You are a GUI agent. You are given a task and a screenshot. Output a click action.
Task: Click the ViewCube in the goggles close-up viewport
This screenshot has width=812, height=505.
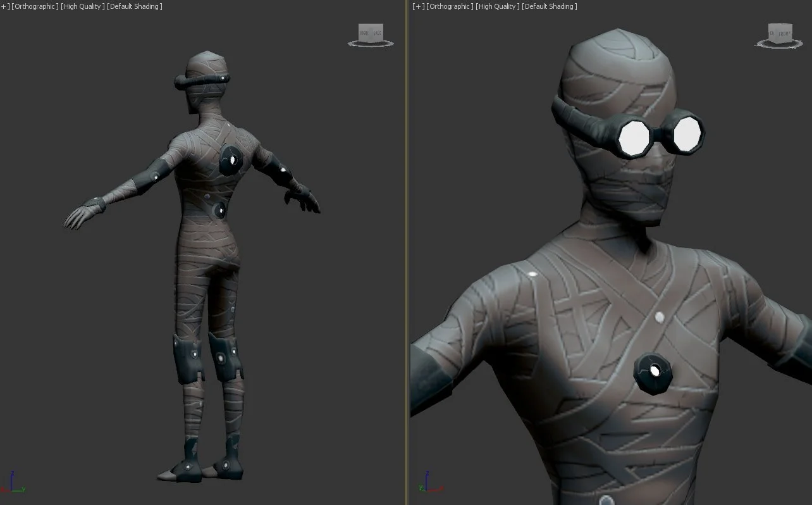[x=778, y=35]
